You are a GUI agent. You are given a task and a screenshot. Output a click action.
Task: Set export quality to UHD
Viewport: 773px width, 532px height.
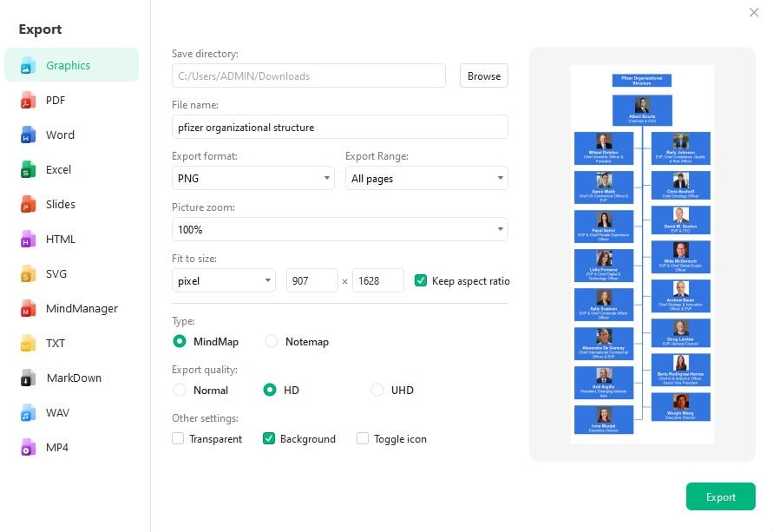pyautogui.click(x=377, y=390)
